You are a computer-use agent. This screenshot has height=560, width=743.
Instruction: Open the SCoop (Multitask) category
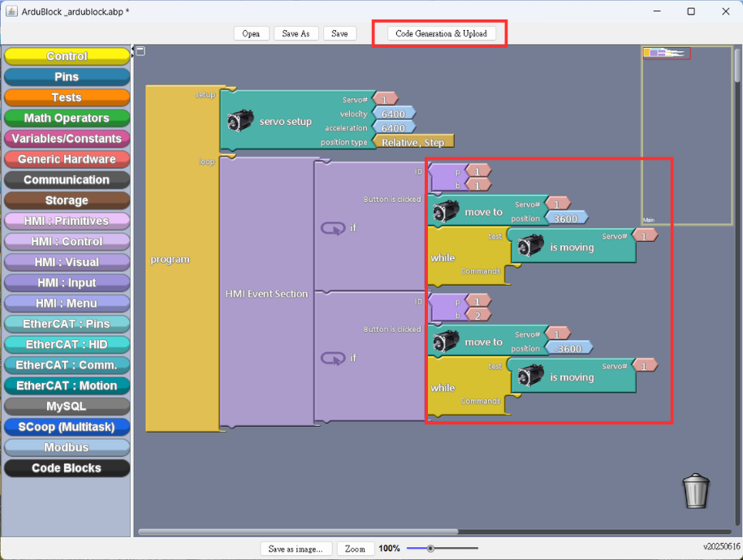point(67,427)
